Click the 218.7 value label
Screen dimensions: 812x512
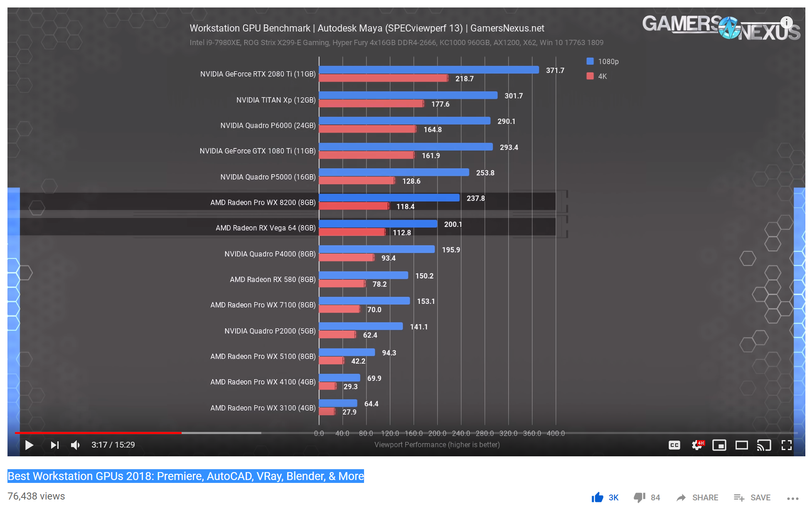coord(465,79)
